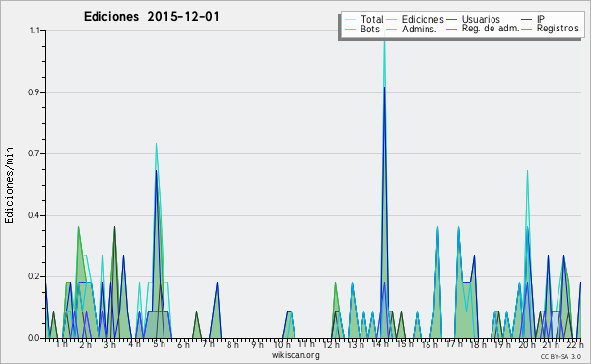The image size is (591, 364).
Task: Click the y-axis label 'Ediciones/min'
Action: pos(9,185)
